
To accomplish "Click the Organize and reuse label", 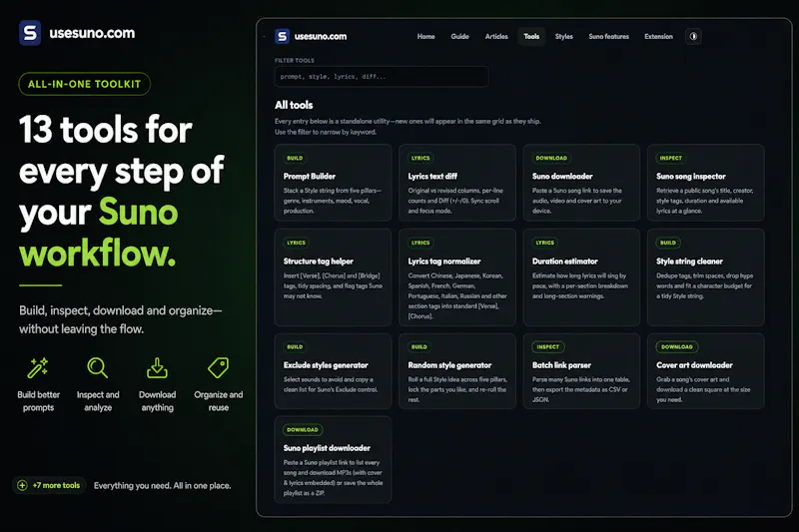I will pos(218,401).
